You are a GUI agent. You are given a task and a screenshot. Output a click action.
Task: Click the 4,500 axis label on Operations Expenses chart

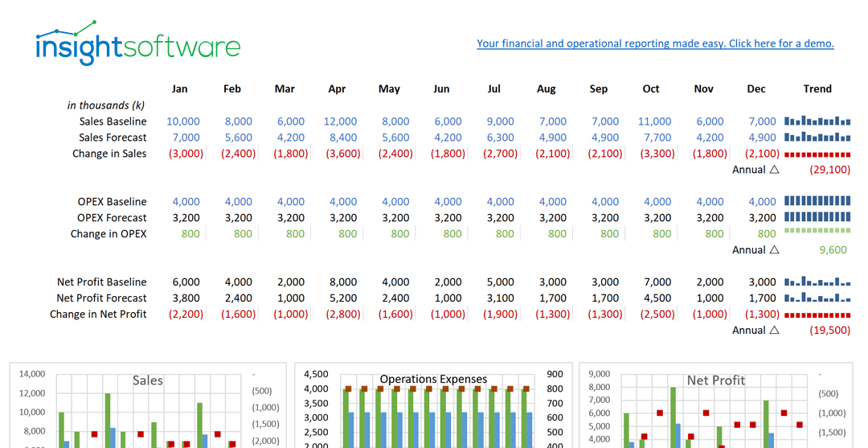(316, 374)
